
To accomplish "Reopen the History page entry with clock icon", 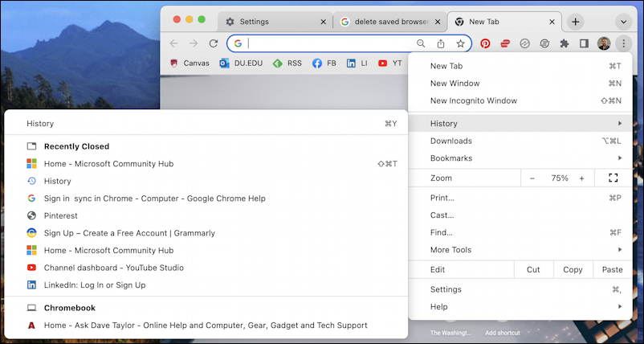I will [206, 182].
